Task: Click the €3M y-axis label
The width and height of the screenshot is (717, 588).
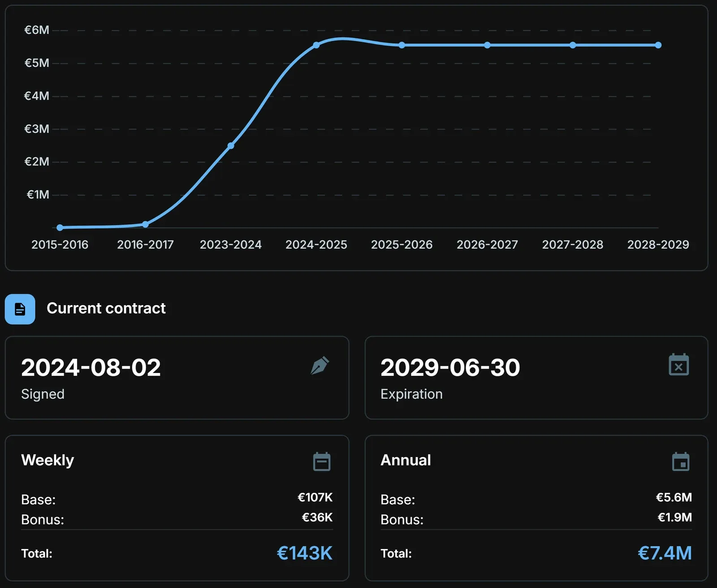Action: [x=37, y=129]
